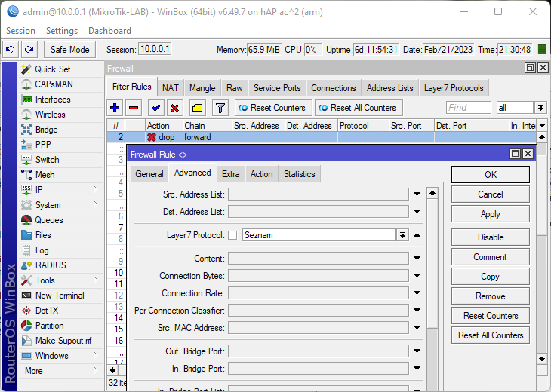Click Disable button in rule dialog
The image size is (551, 392).
coord(491,237)
